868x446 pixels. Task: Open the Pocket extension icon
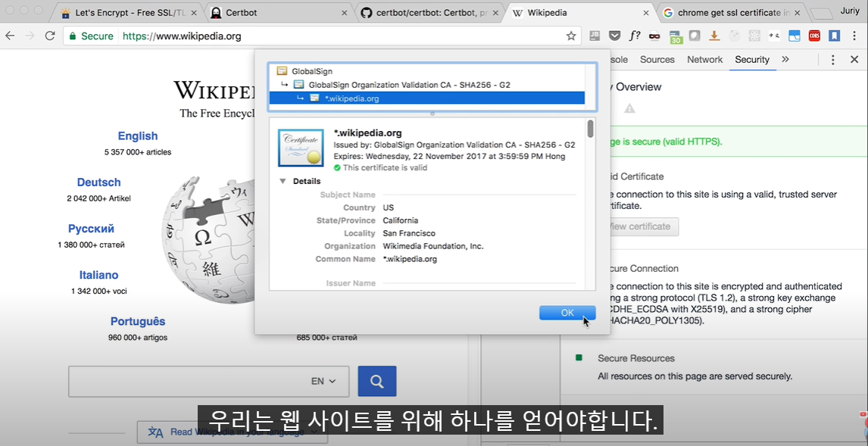(614, 36)
